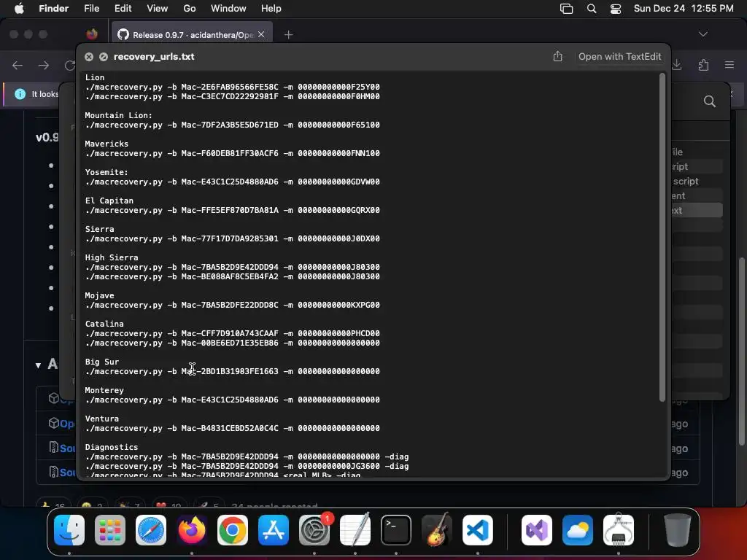
Task: Open the Go menu
Action: 190,9
